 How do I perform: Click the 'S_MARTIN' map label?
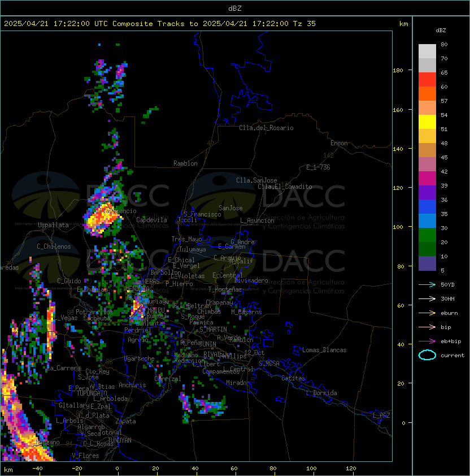213,330
